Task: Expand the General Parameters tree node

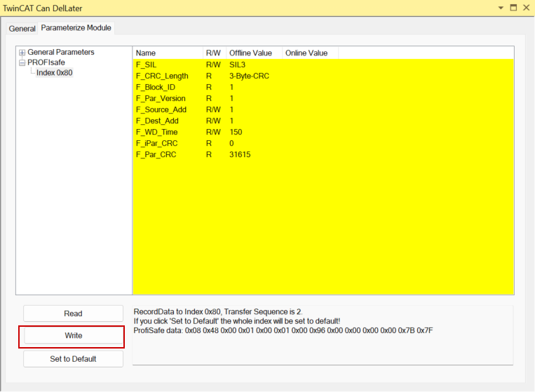Action: tap(22, 53)
